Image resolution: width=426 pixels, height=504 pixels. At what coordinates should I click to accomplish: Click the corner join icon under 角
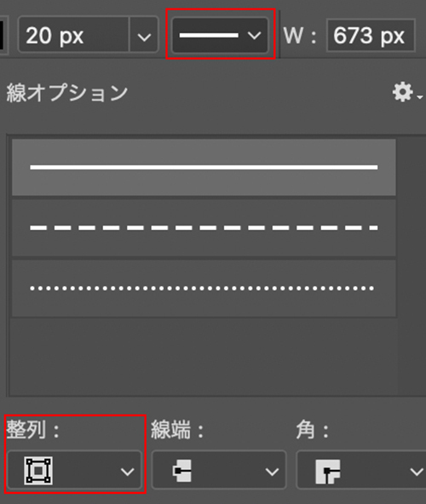pyautogui.click(x=328, y=472)
